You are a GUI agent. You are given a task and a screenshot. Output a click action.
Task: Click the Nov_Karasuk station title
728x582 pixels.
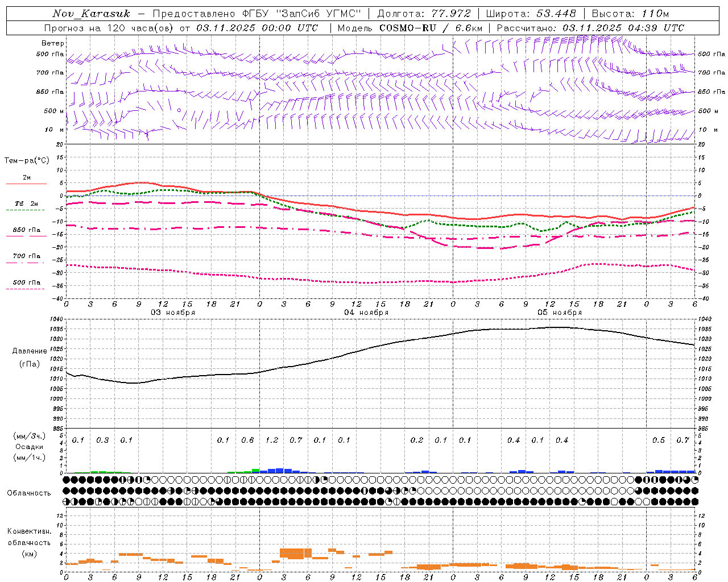[x=91, y=14]
